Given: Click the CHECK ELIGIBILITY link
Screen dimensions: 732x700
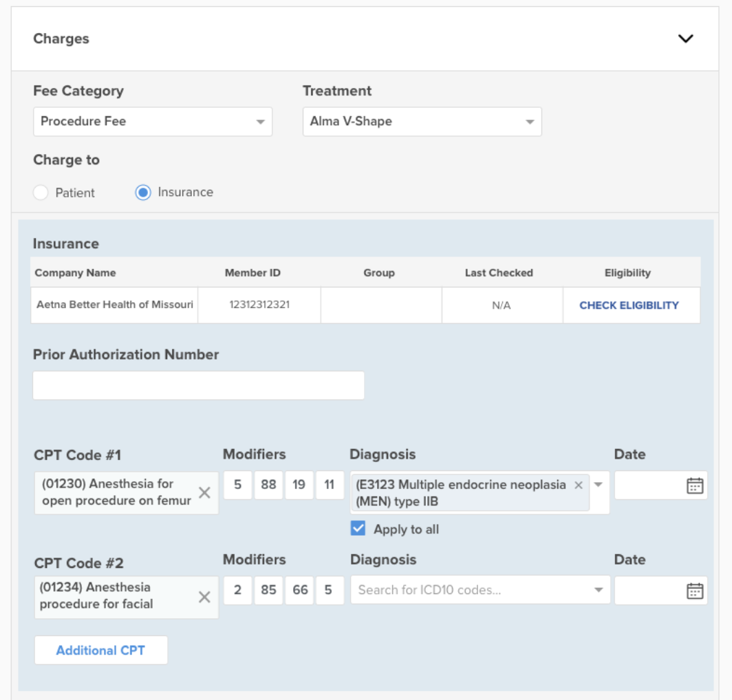Looking at the screenshot, I should tap(629, 305).
